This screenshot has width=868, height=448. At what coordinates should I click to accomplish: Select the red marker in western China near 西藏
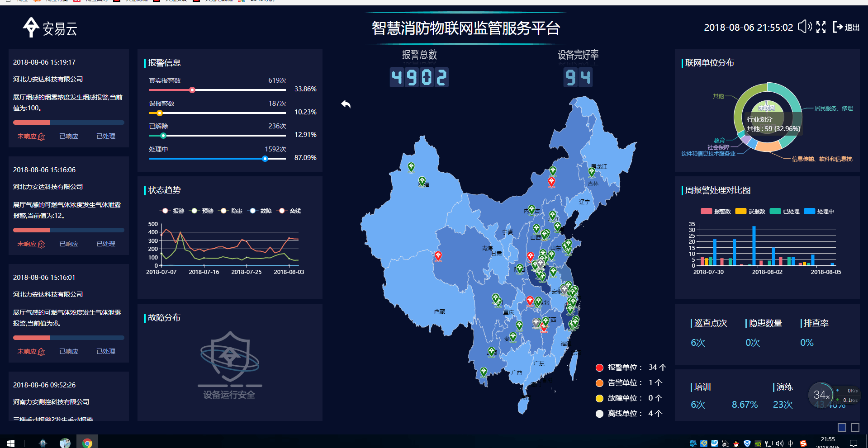tap(438, 256)
